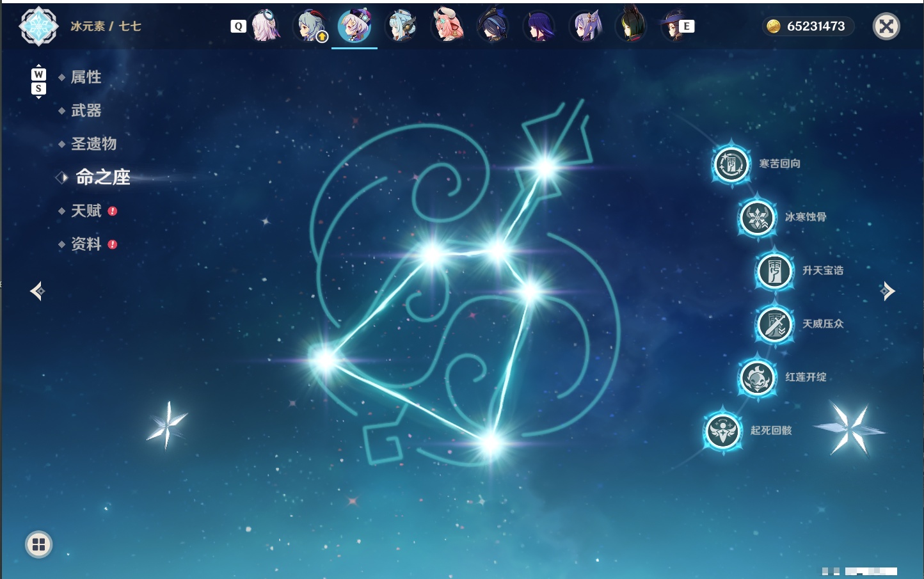Click the 升天宝诰 label
This screenshot has height=579, width=924.
(823, 271)
